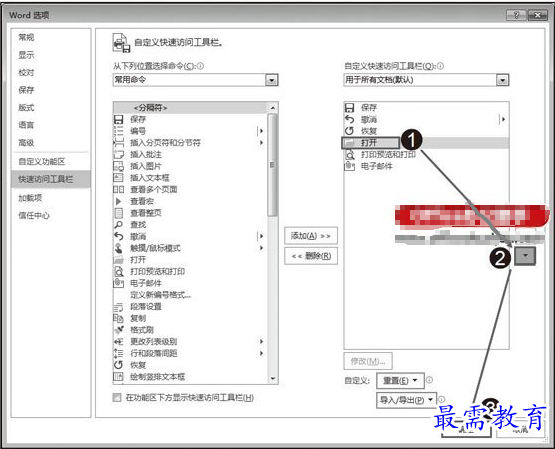Click the 添加(A) >> button
This screenshot has width=555, height=449.
[x=311, y=236]
